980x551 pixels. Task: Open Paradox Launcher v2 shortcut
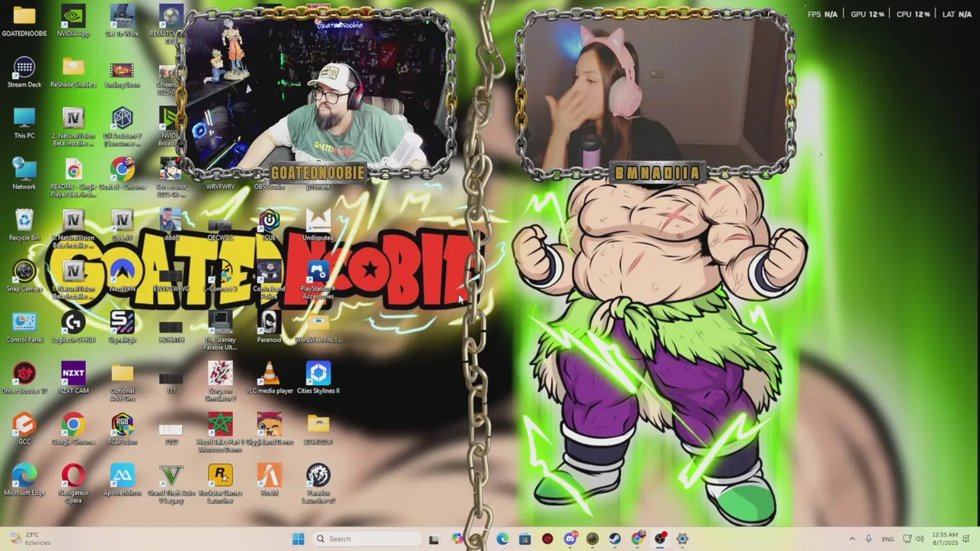318,484
